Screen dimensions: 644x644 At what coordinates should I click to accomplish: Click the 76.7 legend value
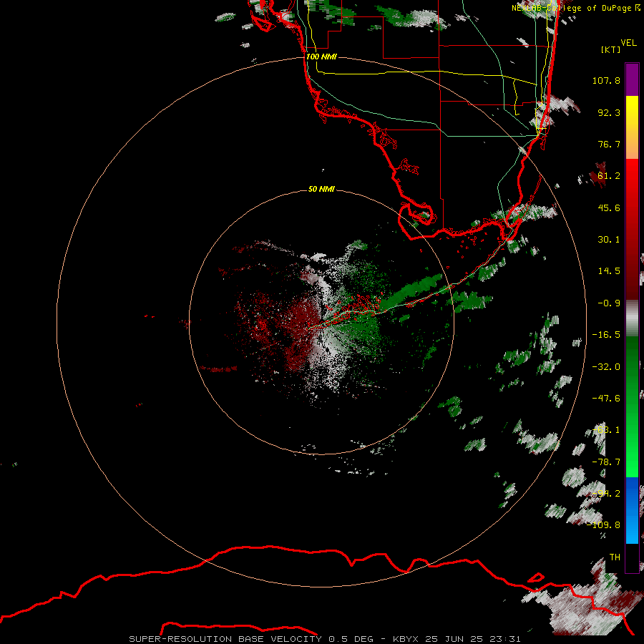(x=609, y=144)
